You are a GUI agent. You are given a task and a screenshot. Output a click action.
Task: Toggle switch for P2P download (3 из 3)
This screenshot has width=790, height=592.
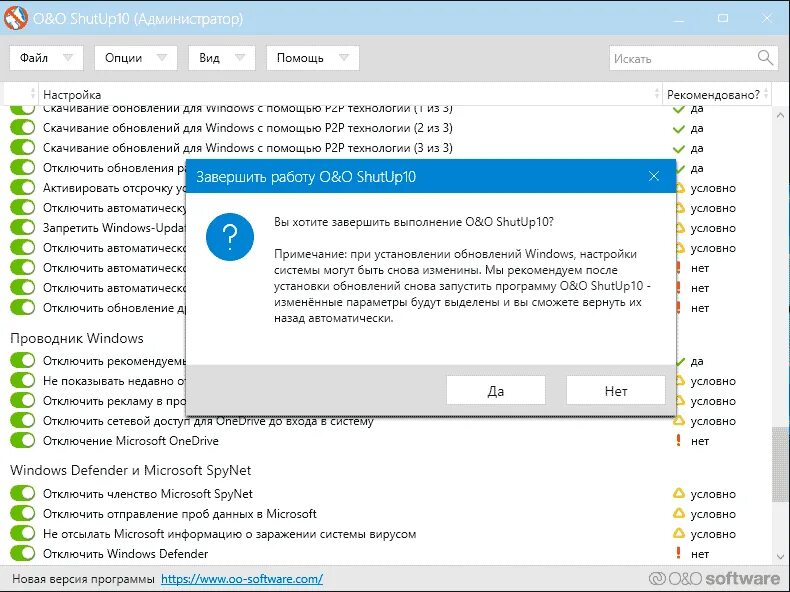tap(22, 148)
